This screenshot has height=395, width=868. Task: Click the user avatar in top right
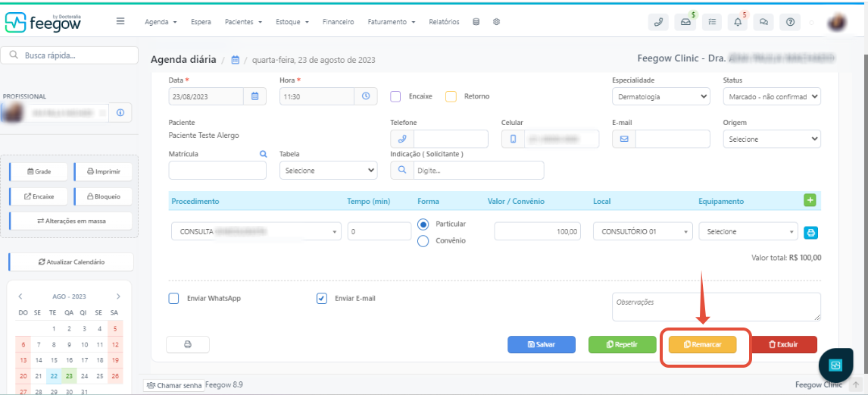(836, 22)
